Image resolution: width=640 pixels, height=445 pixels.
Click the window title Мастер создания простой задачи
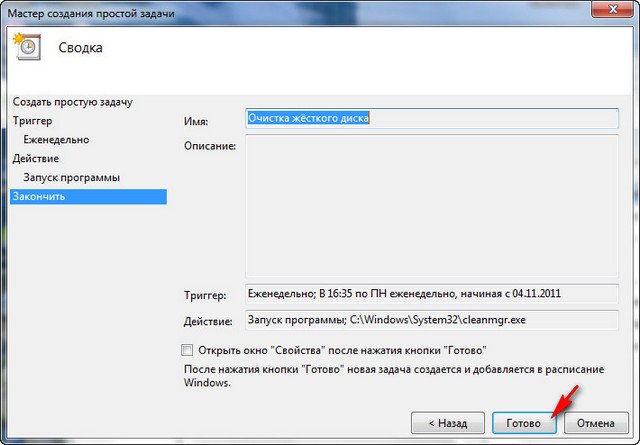coord(91,13)
